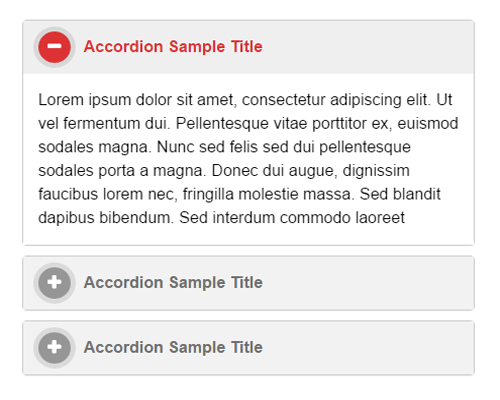The height and width of the screenshot is (400, 500).
Task: Click the bottom accordion's gray plus icon
Action: click(54, 347)
